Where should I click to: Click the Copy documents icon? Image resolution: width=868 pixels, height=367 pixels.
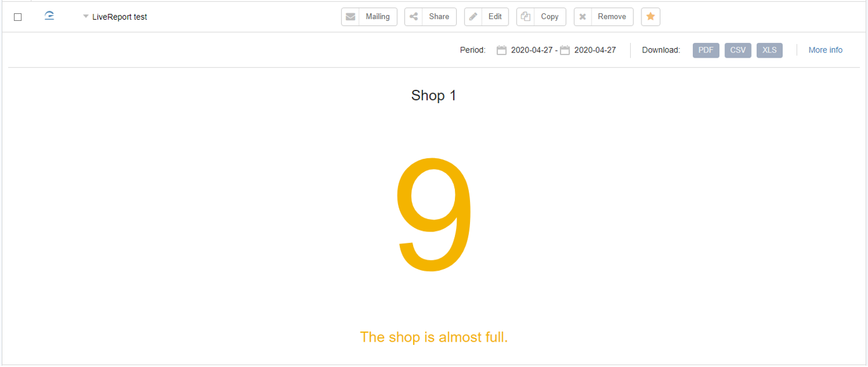tap(525, 17)
